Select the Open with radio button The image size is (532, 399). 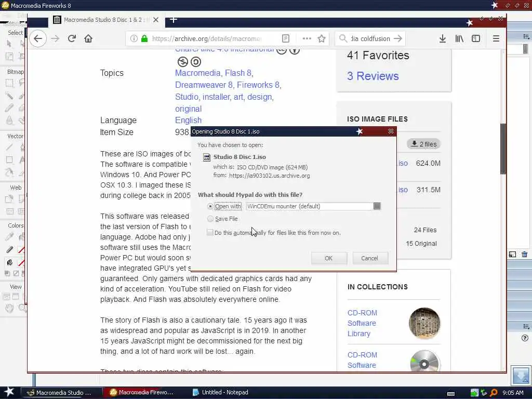pyautogui.click(x=210, y=206)
